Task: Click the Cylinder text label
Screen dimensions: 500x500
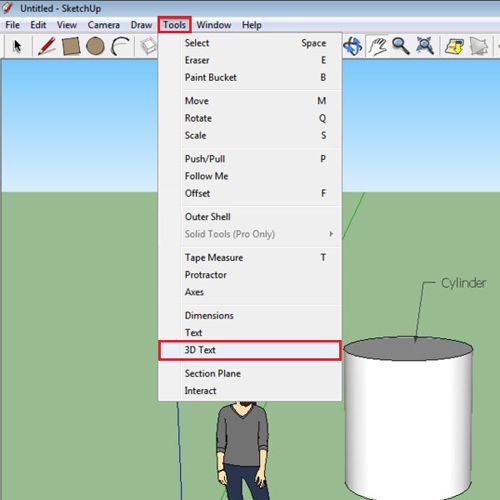Action: point(464,283)
